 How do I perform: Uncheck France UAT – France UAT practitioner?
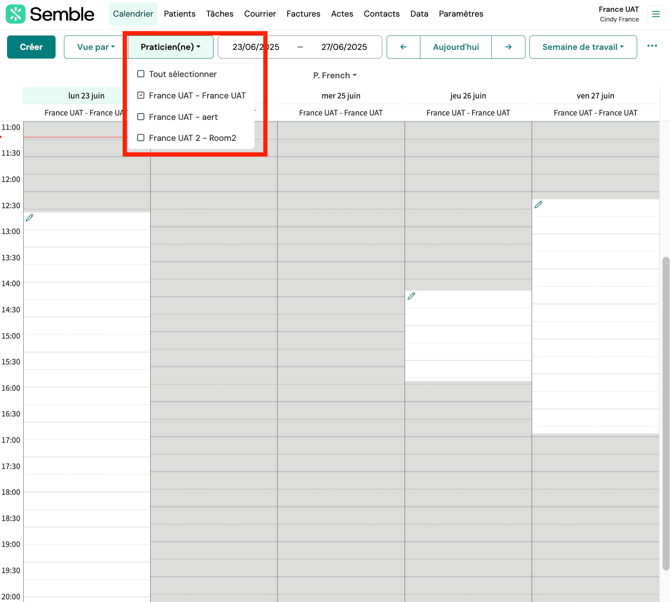[141, 96]
